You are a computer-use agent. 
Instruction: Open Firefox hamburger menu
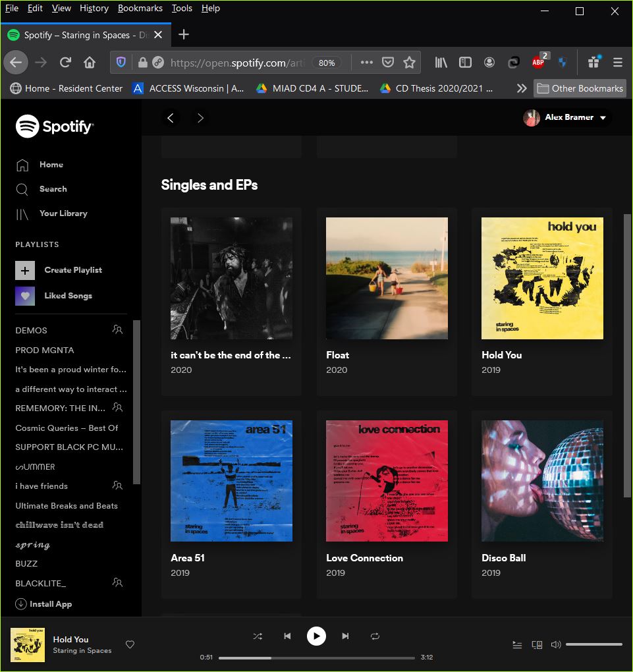(x=618, y=63)
